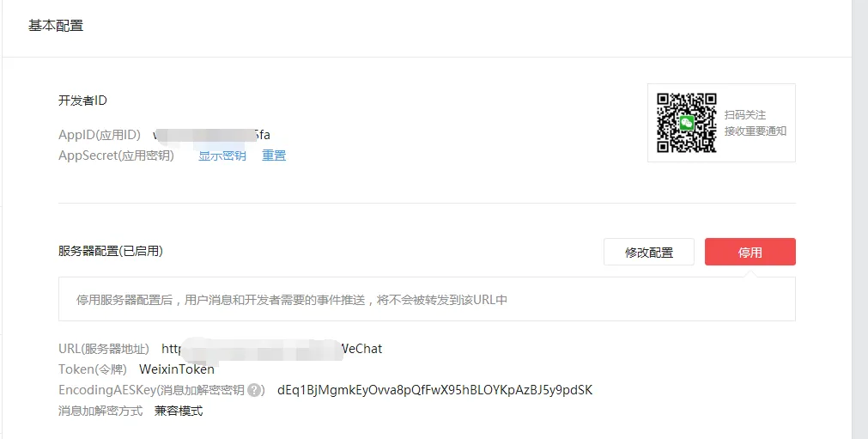Click the blurred server URL value
868x439 pixels.
tap(272, 349)
